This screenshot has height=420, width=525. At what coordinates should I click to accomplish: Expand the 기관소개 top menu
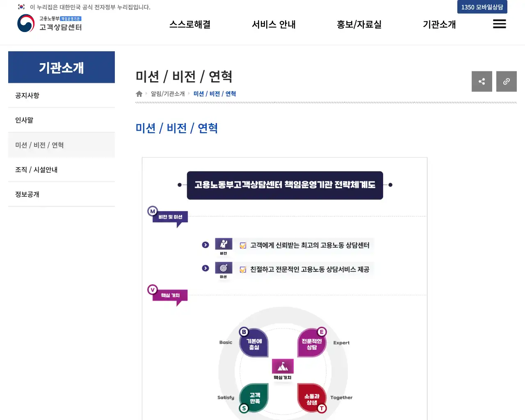pyautogui.click(x=439, y=25)
